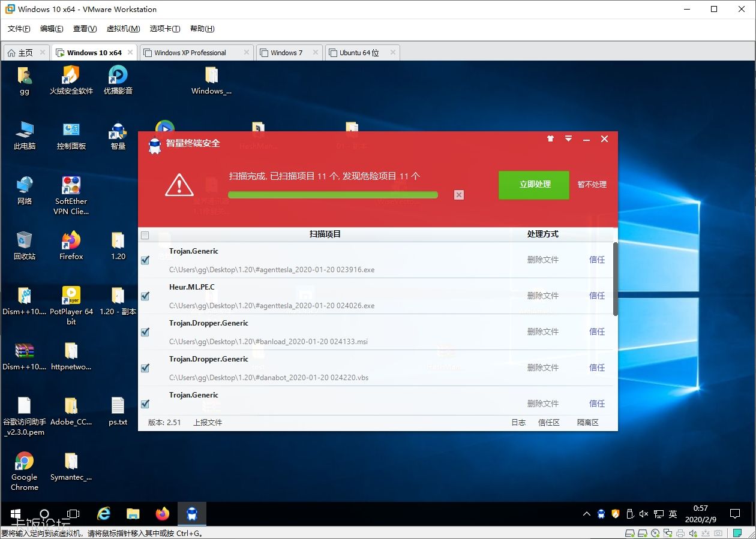Image resolution: width=756 pixels, height=539 pixels.
Task: Switch to the Windows 7 VM tab
Action: pyautogui.click(x=287, y=53)
